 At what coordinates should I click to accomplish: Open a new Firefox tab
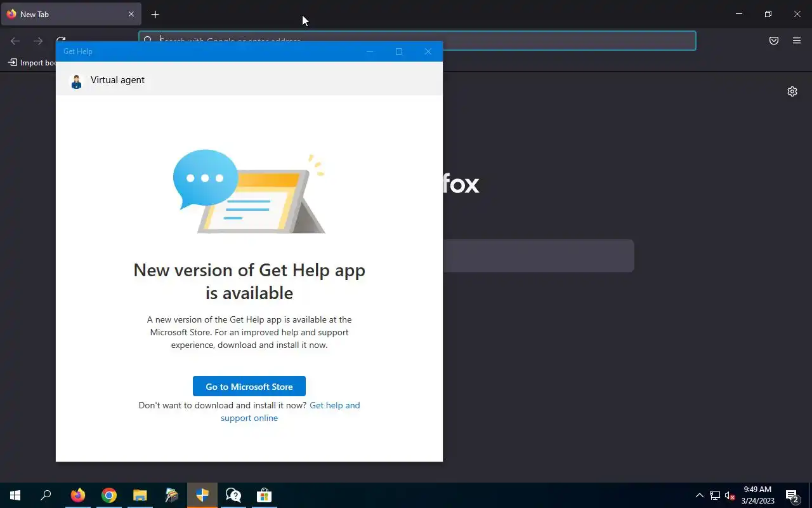[x=155, y=14]
